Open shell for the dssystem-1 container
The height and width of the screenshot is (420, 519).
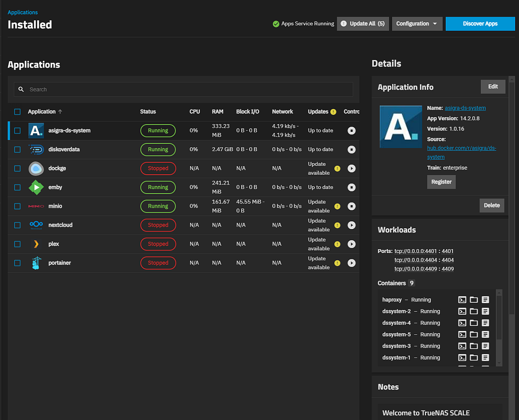coord(462,357)
